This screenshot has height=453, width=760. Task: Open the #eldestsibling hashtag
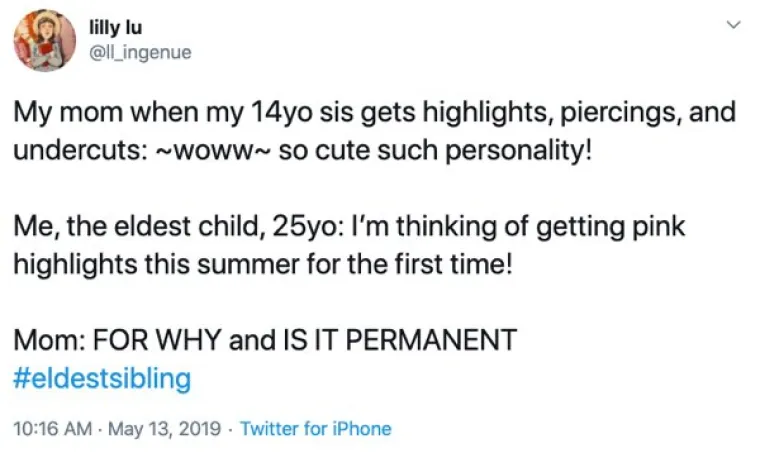tap(102, 378)
